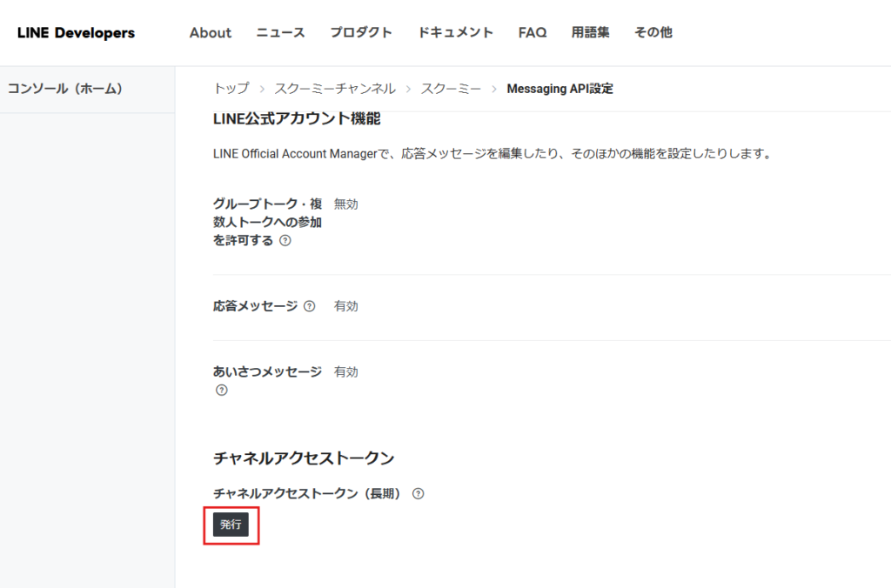Go to スクーミー breadcrumb link
This screenshot has height=588, width=891.
coord(451,89)
